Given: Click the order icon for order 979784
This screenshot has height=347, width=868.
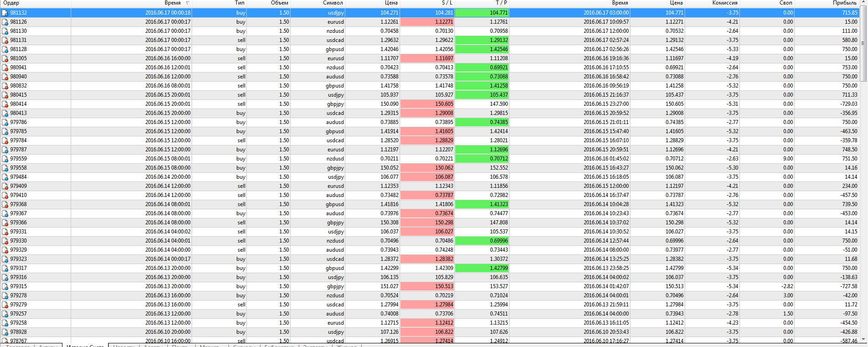Looking at the screenshot, I should 5,140.
